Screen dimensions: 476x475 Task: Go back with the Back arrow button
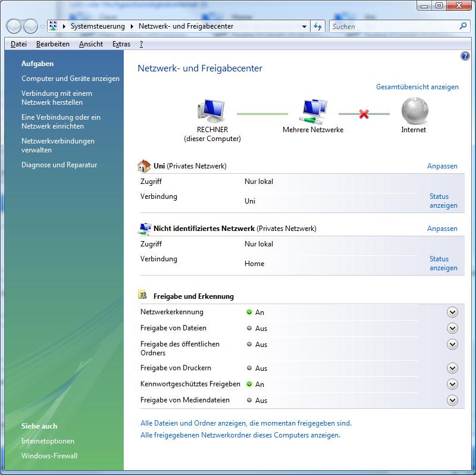(13, 26)
